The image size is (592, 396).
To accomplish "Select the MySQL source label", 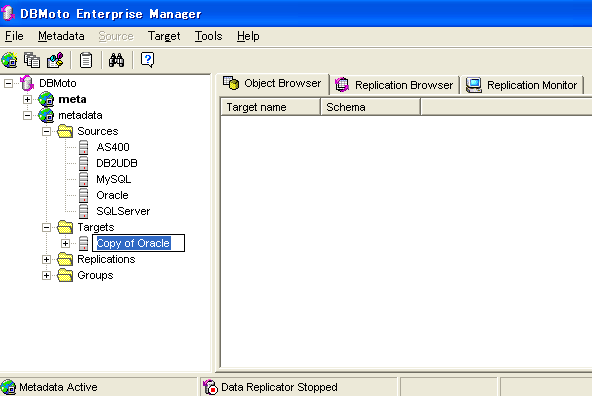I will point(114,179).
